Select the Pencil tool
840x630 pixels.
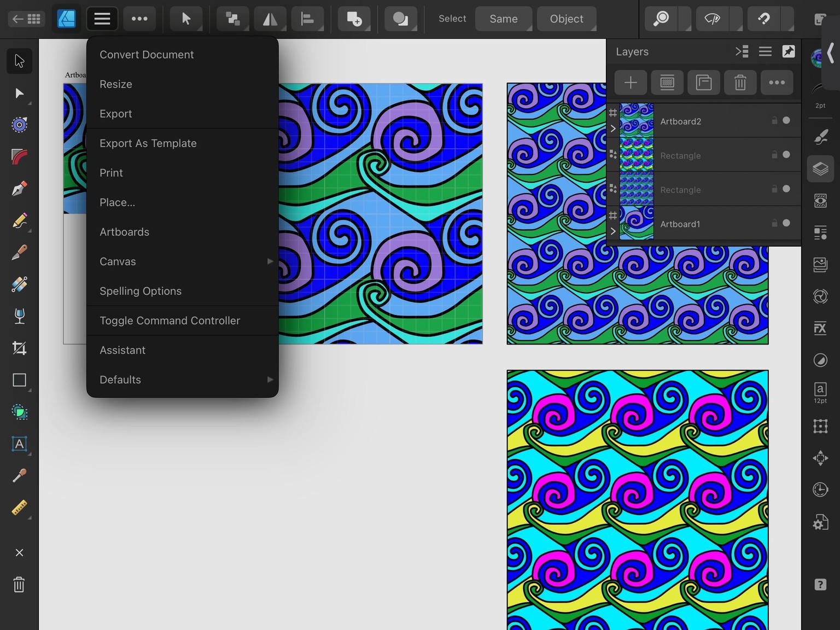tap(19, 221)
